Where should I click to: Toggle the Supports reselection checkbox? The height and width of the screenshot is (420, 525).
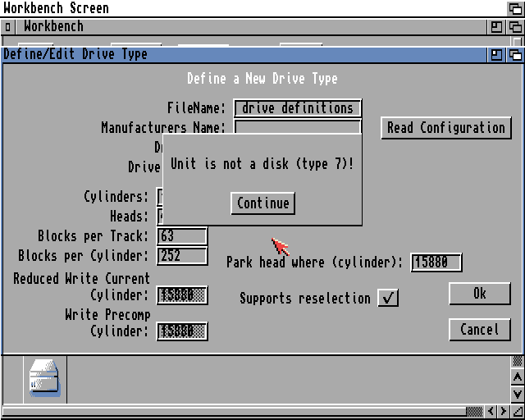click(x=388, y=298)
